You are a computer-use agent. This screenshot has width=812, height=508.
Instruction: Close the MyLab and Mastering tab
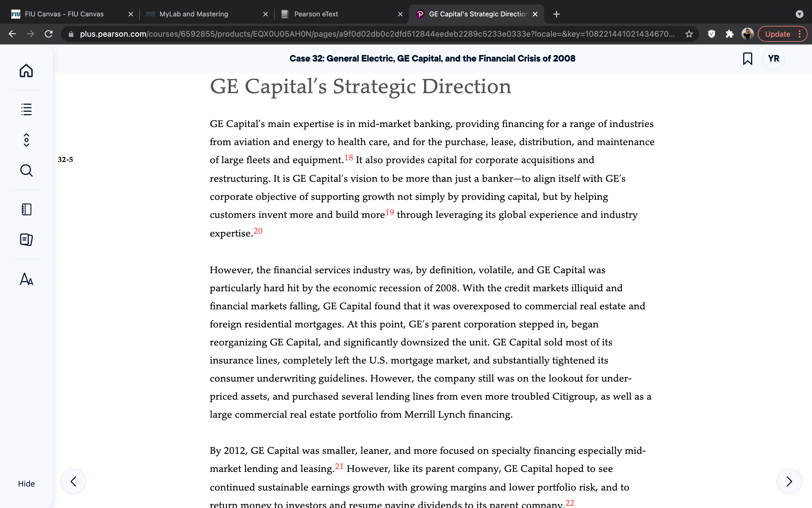265,14
